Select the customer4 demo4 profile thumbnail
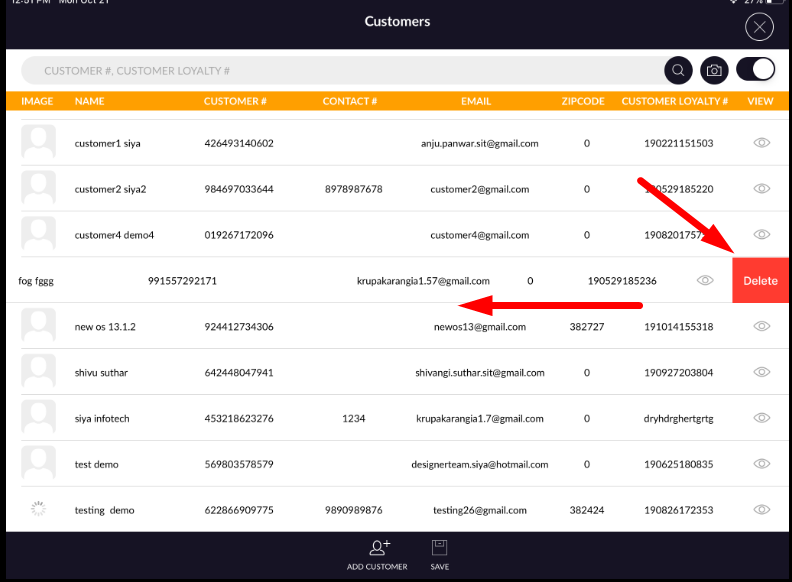 38,234
